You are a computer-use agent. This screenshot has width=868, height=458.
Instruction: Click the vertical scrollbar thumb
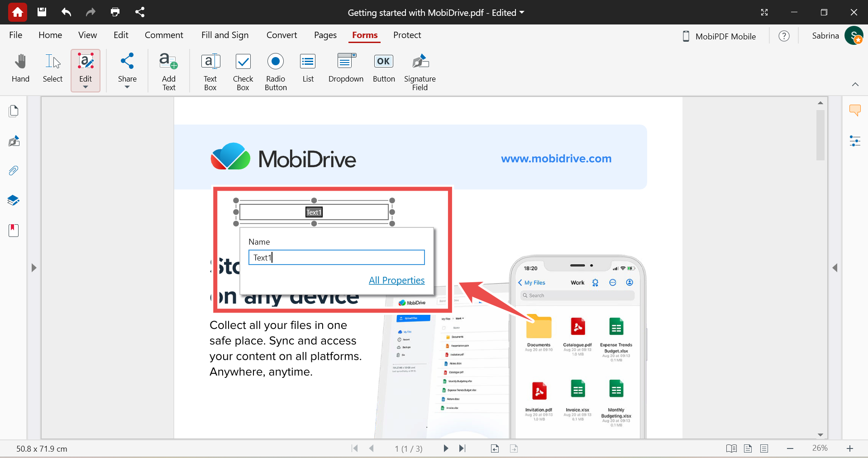tap(820, 135)
